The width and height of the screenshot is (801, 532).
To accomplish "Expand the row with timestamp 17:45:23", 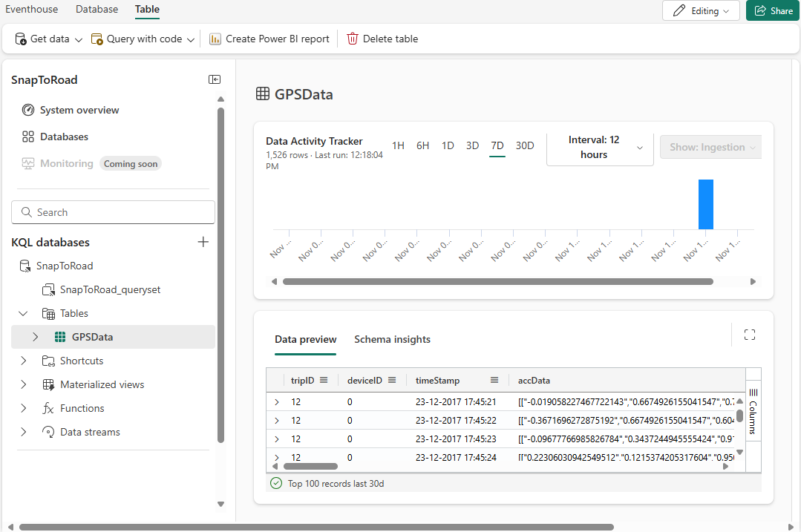I will click(276, 439).
